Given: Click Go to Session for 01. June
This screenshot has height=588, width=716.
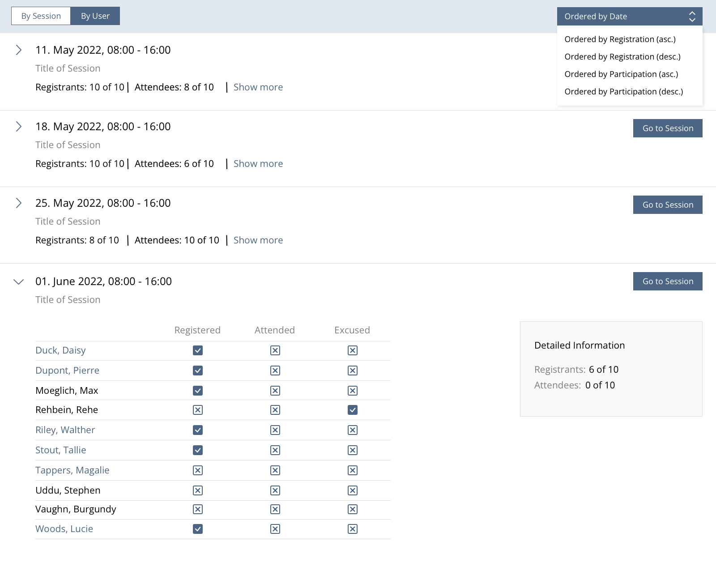Looking at the screenshot, I should (668, 281).
